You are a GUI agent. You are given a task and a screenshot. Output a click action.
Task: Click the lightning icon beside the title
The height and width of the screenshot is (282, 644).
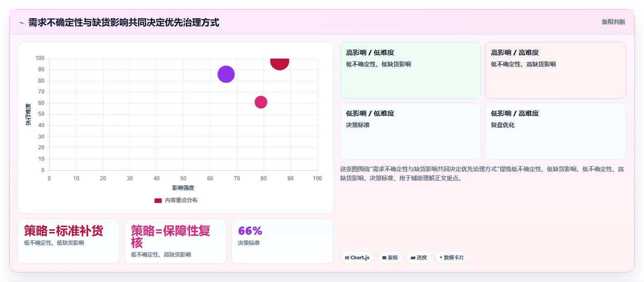[x=21, y=22]
